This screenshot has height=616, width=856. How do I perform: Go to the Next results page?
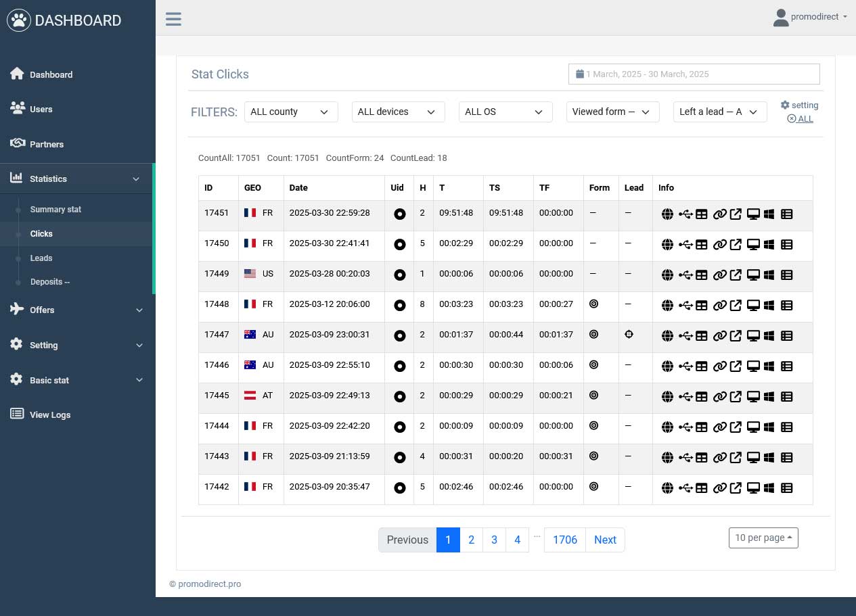(x=604, y=540)
